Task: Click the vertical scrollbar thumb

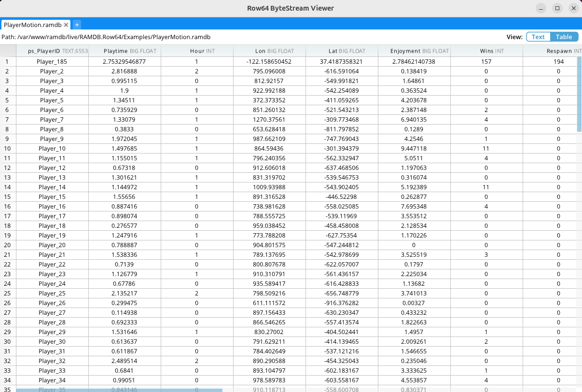Action: 580,94
